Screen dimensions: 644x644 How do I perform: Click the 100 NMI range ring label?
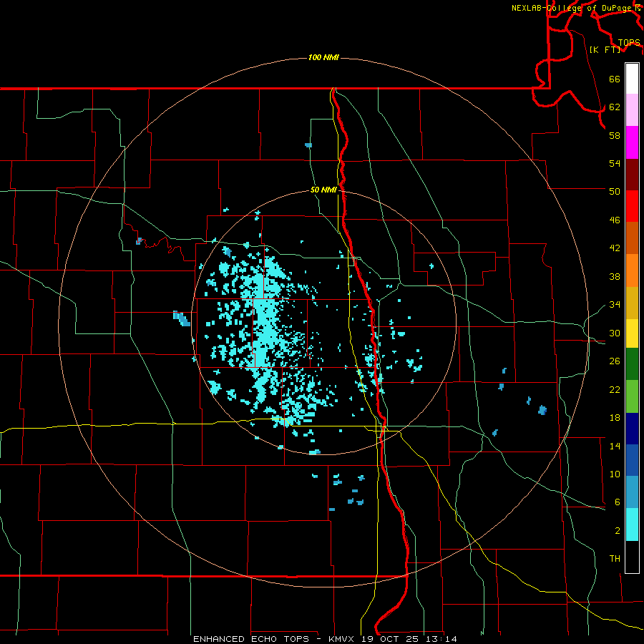323,57
